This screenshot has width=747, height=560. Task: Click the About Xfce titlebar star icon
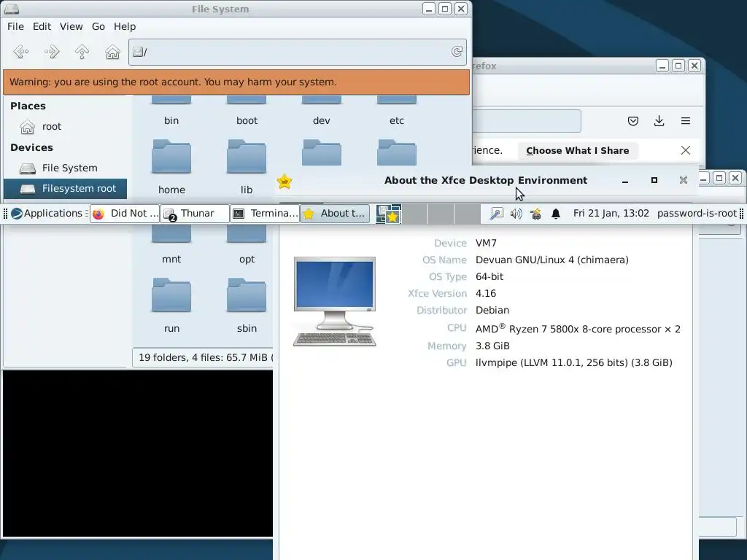pyautogui.click(x=285, y=181)
